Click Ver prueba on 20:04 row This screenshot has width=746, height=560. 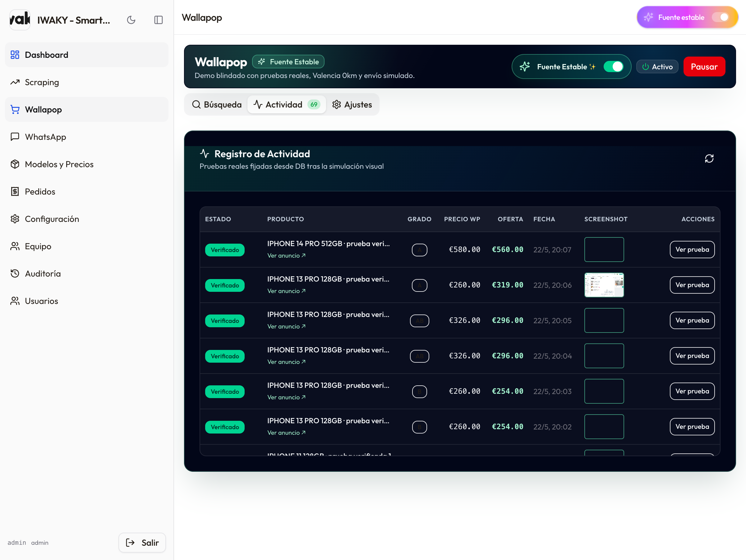tap(692, 356)
